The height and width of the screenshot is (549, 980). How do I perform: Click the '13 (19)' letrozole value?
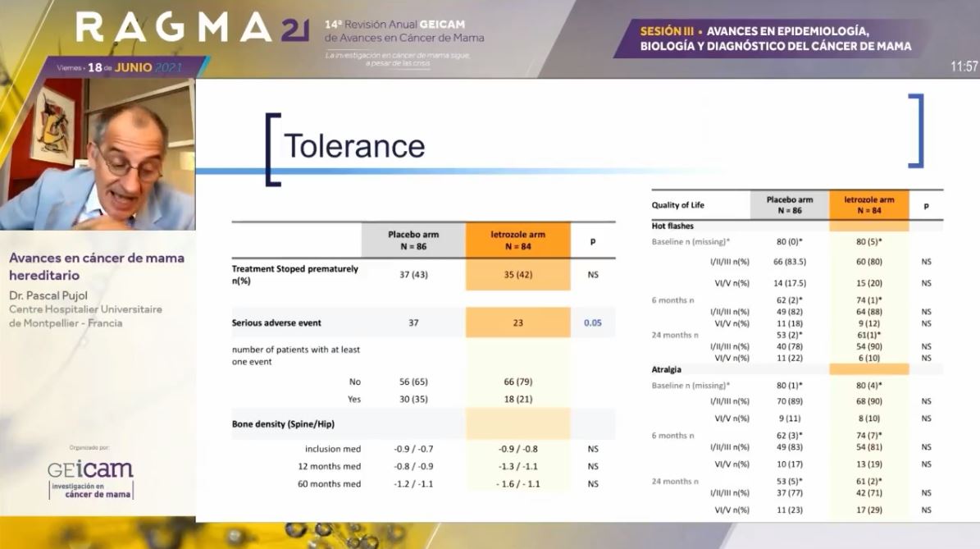868,464
